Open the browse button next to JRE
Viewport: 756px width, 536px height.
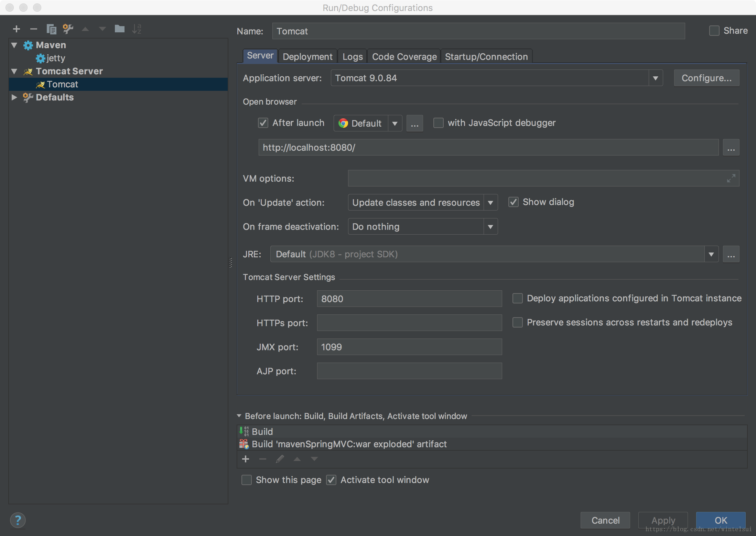tap(731, 254)
